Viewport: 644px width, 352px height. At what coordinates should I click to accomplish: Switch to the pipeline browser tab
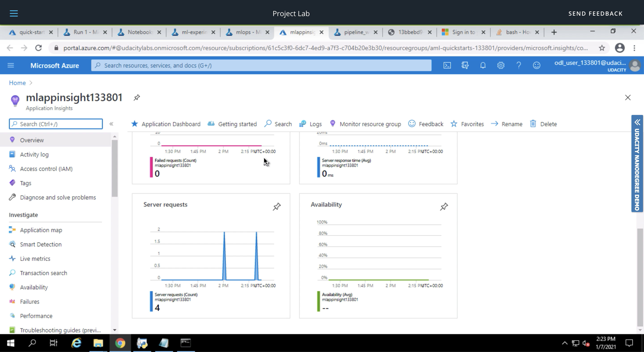[355, 32]
